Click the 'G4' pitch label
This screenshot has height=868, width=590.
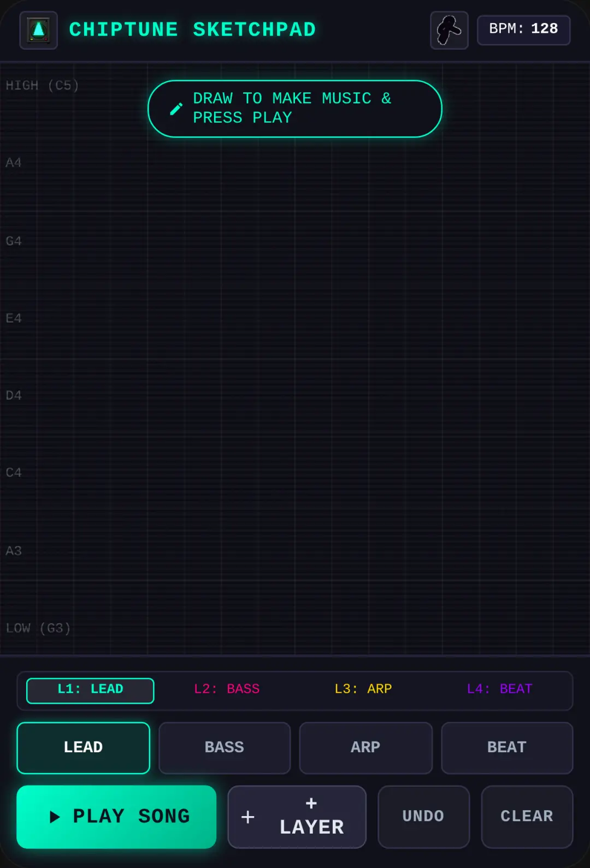pos(14,241)
